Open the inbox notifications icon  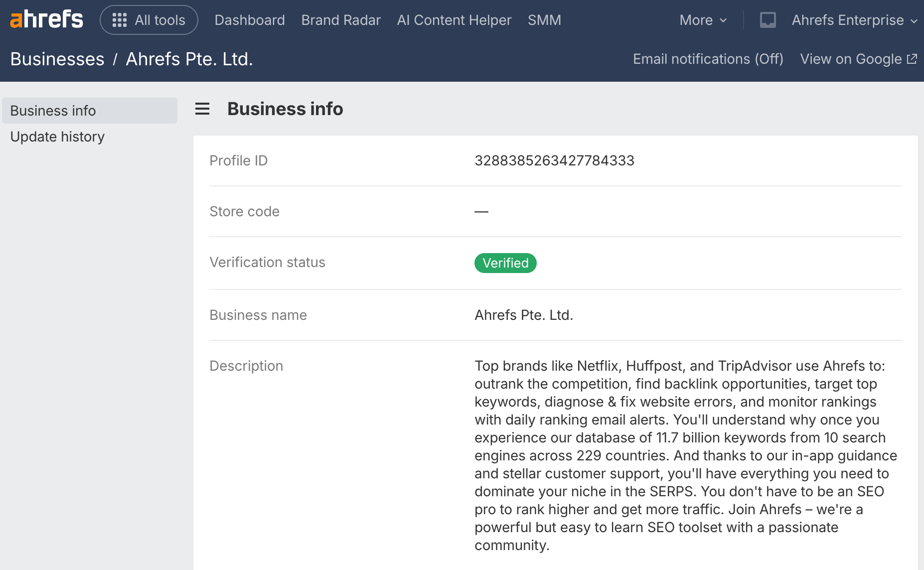point(768,20)
